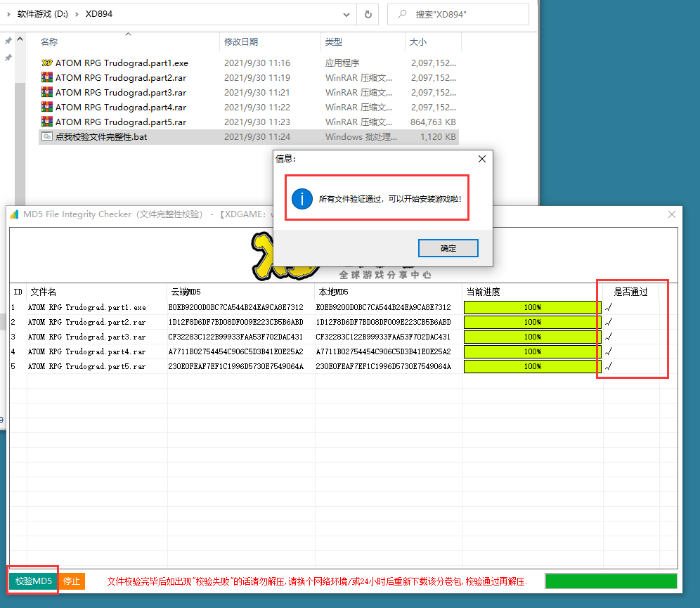The image size is (700, 608).
Task: Click the refresh icon beside address bar
Action: pos(368,14)
